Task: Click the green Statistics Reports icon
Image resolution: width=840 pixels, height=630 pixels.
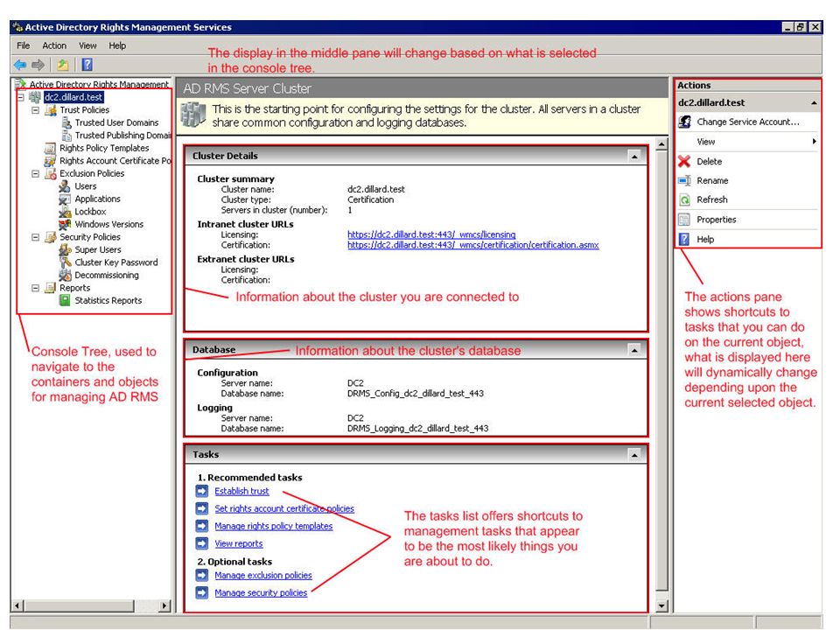Action: tap(65, 300)
